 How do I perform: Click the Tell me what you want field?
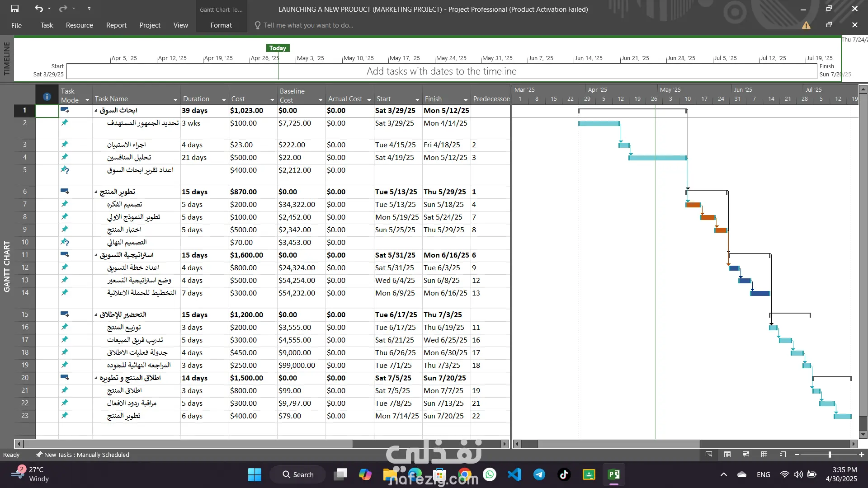pyautogui.click(x=308, y=25)
